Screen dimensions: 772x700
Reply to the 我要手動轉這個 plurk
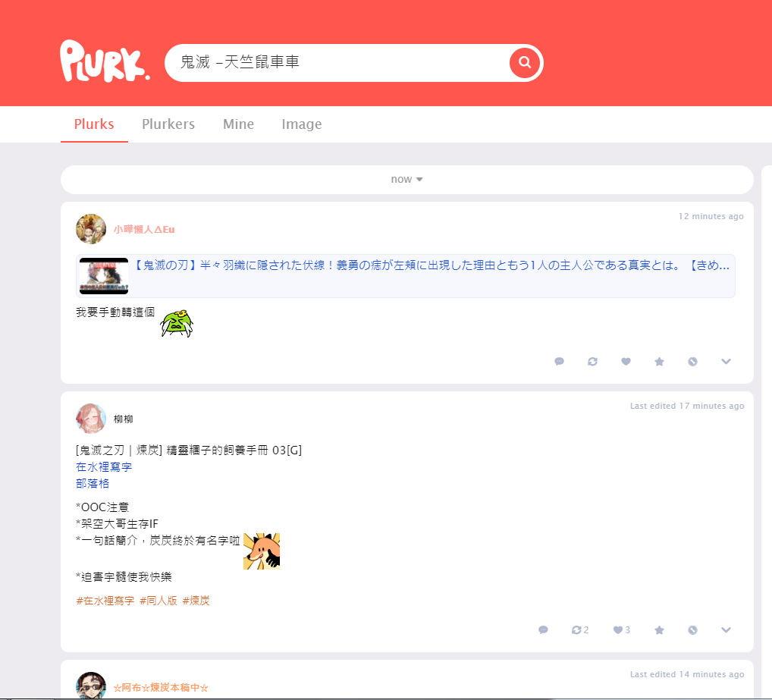click(560, 361)
